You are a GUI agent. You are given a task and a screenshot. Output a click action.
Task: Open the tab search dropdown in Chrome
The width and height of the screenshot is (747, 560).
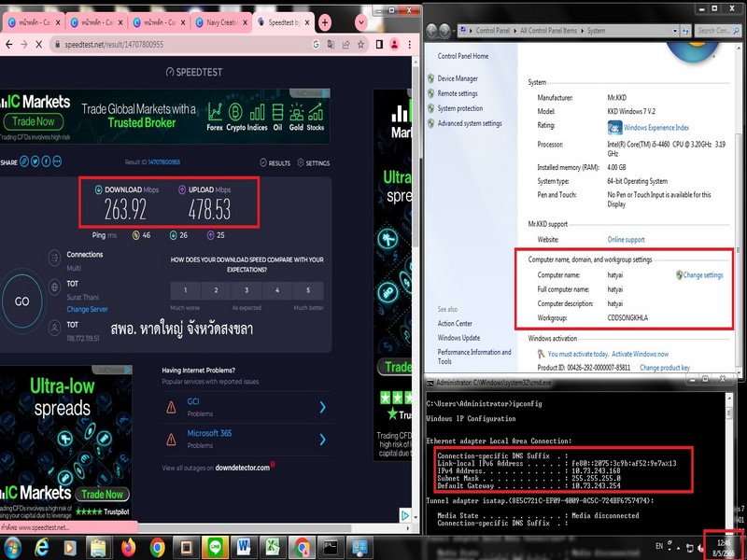(x=361, y=21)
